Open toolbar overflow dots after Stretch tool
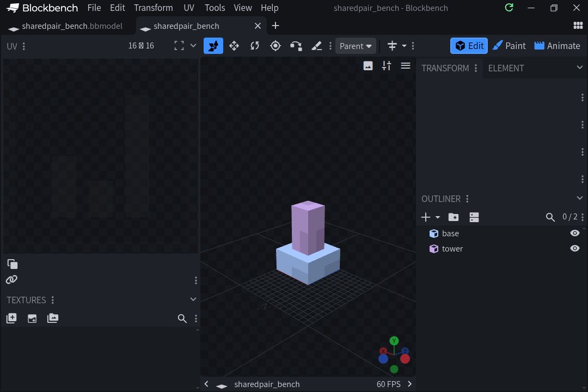Image resolution: width=588 pixels, height=392 pixels. coord(330,46)
